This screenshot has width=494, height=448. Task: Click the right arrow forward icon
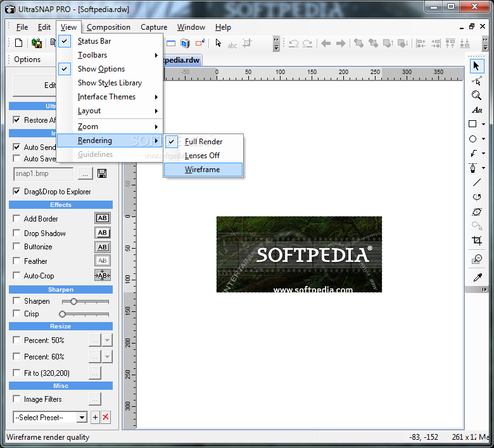click(x=341, y=44)
